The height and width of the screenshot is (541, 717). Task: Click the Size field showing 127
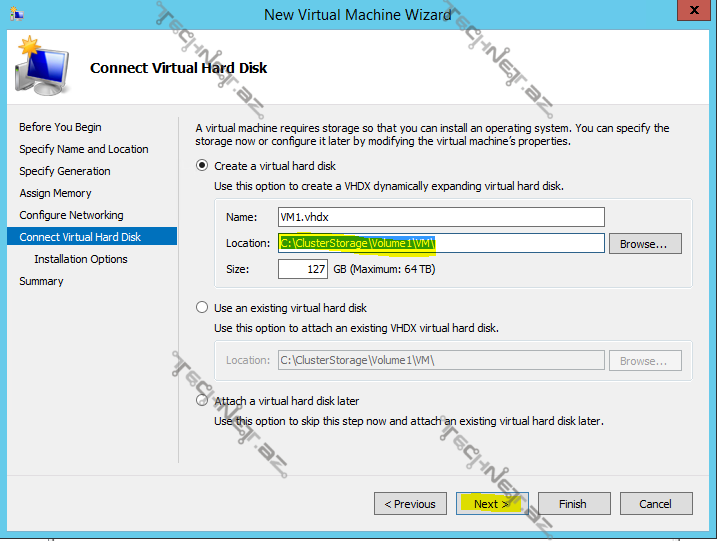pos(302,269)
